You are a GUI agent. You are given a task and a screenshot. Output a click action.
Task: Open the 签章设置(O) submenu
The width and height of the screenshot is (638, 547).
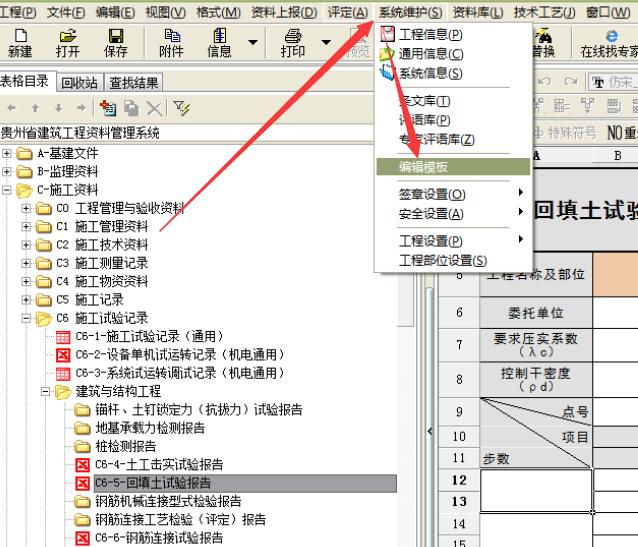[453, 194]
